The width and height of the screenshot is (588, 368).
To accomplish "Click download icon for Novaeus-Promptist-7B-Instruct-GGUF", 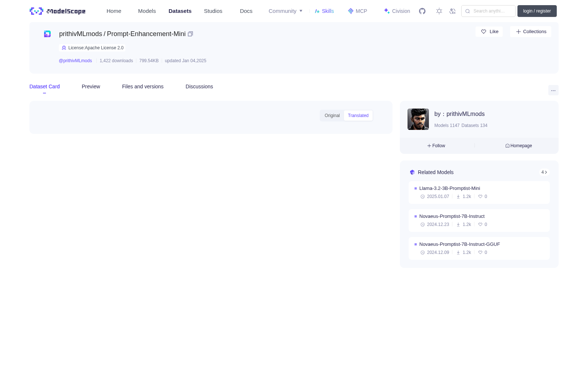I will 458,252.
